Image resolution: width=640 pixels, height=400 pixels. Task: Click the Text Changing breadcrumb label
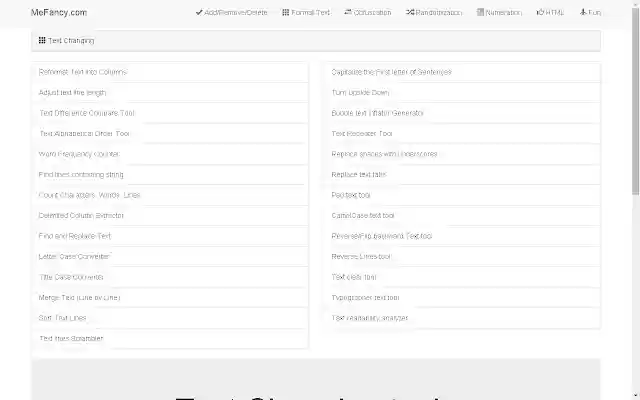71,40
